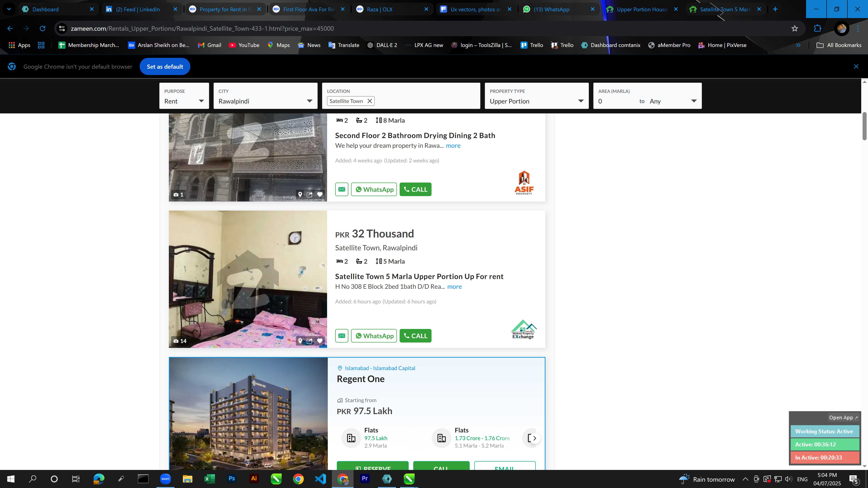
Task: Switch to the Ux vectors photos tab
Action: (x=476, y=9)
